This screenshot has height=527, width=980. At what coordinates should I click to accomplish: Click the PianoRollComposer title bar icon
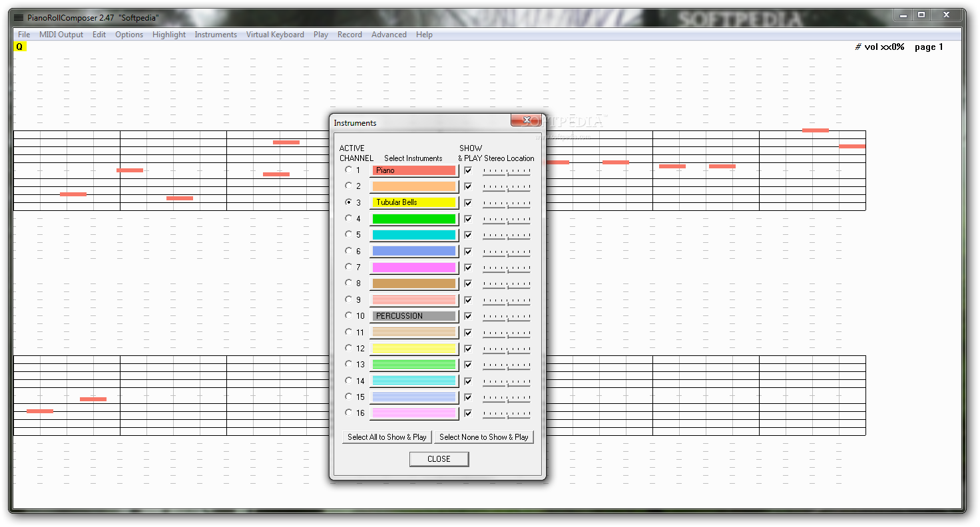tap(19, 18)
